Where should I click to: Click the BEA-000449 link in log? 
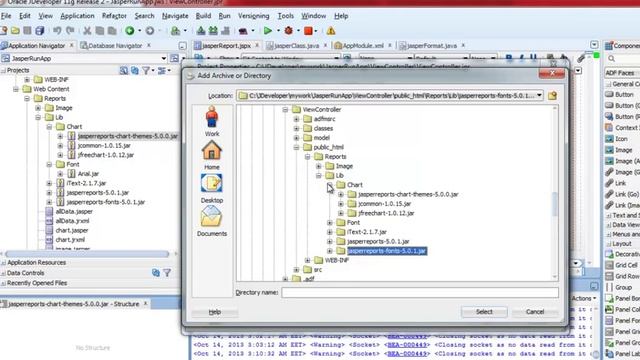coord(407,345)
